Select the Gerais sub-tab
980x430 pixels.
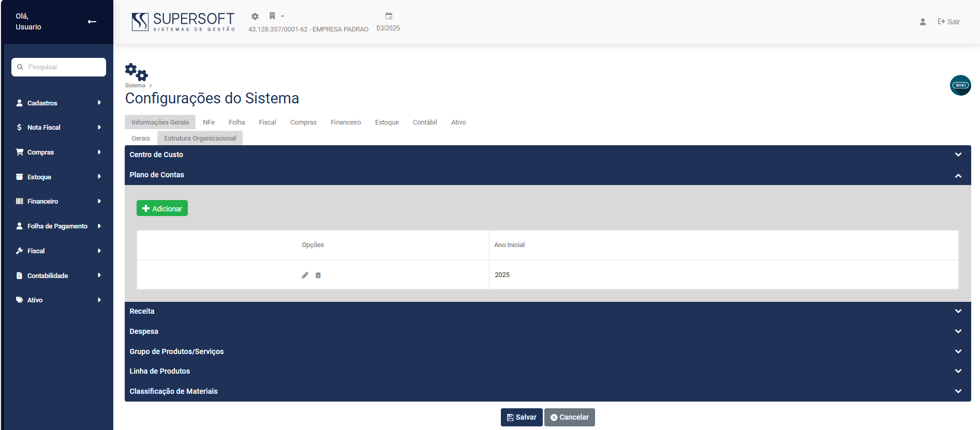pyautogui.click(x=141, y=139)
